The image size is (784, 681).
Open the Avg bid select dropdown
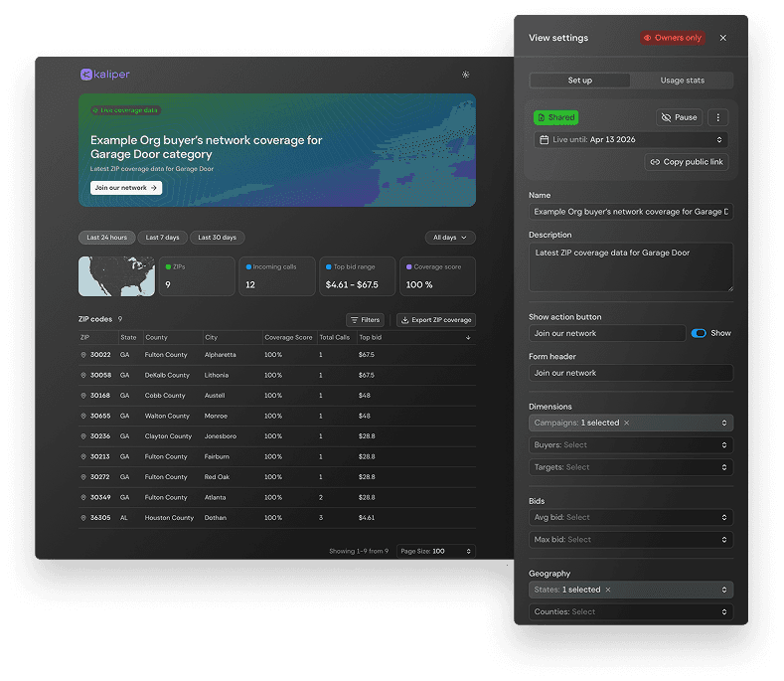pos(631,517)
